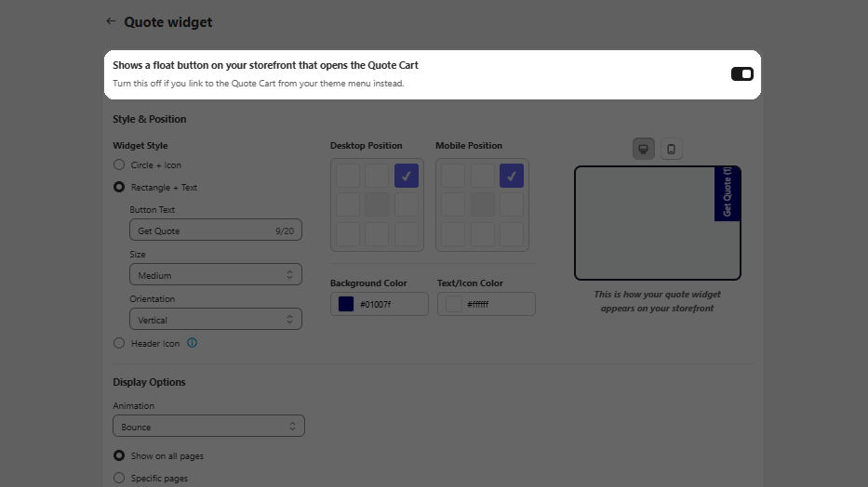Select middle-right cell in Desktop Position grid
The width and height of the screenshot is (868, 487).
pyautogui.click(x=407, y=205)
